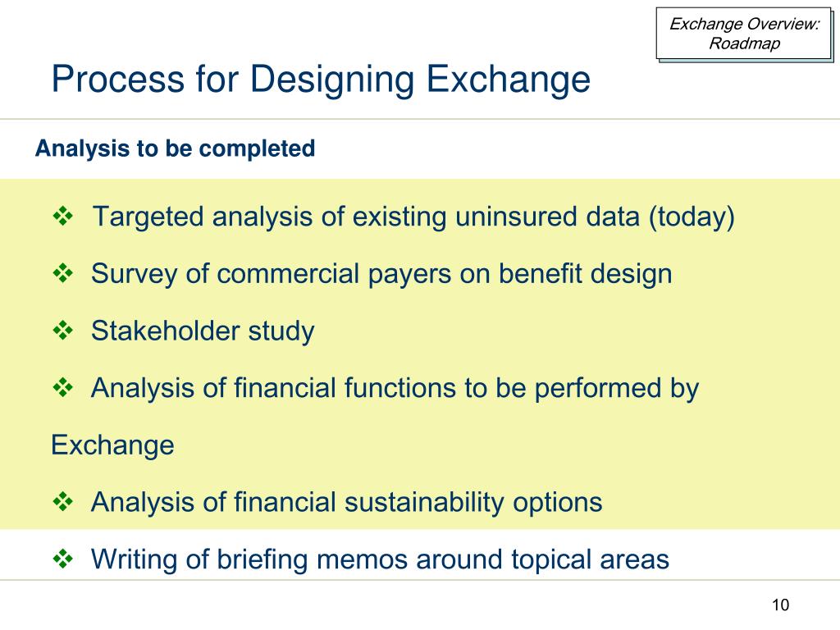The width and height of the screenshot is (840, 630).
Task: Select Analysis of financial sustainability options text
Action: pos(347,503)
